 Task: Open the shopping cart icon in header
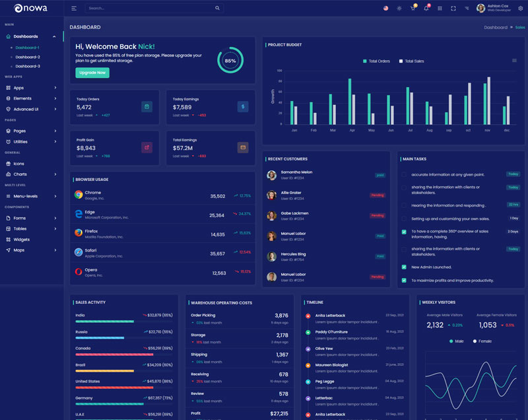click(413, 9)
